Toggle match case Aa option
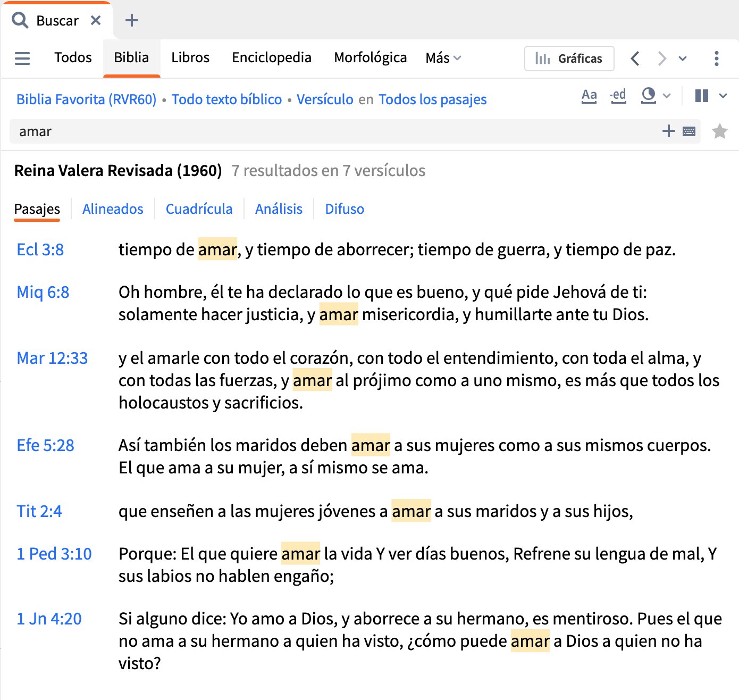 [589, 96]
